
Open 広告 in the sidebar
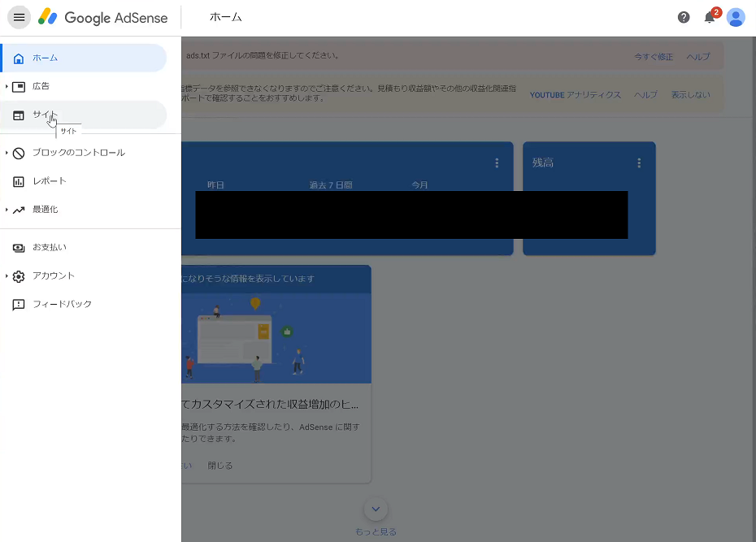pyautogui.click(x=84, y=86)
